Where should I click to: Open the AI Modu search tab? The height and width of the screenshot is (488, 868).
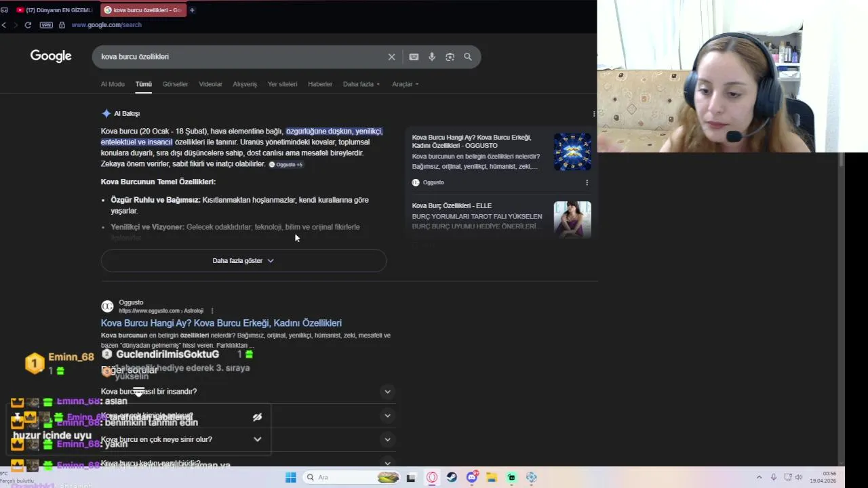[x=113, y=84]
